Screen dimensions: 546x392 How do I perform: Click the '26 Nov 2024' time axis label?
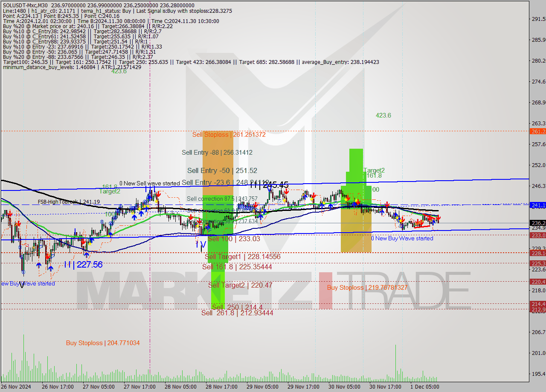click(x=16, y=387)
